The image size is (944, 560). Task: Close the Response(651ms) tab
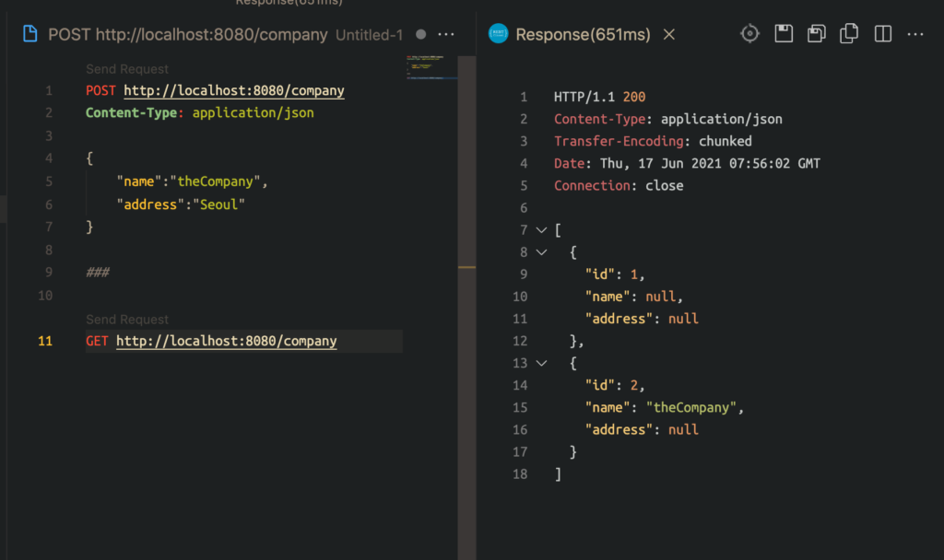669,34
